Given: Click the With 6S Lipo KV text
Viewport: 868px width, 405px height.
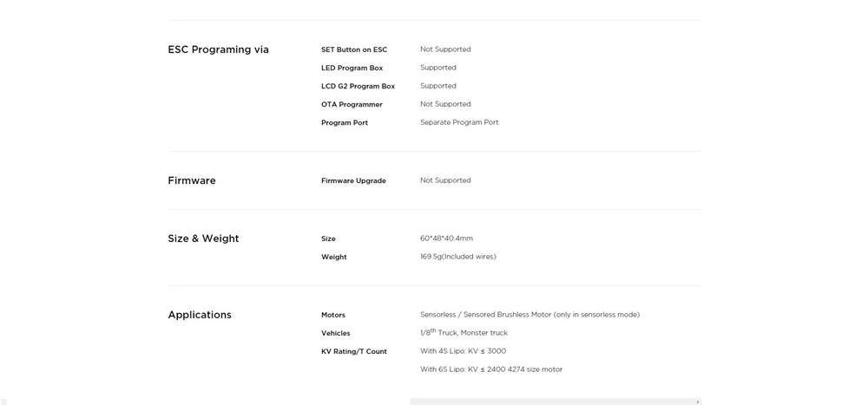Looking at the screenshot, I should [490, 369].
